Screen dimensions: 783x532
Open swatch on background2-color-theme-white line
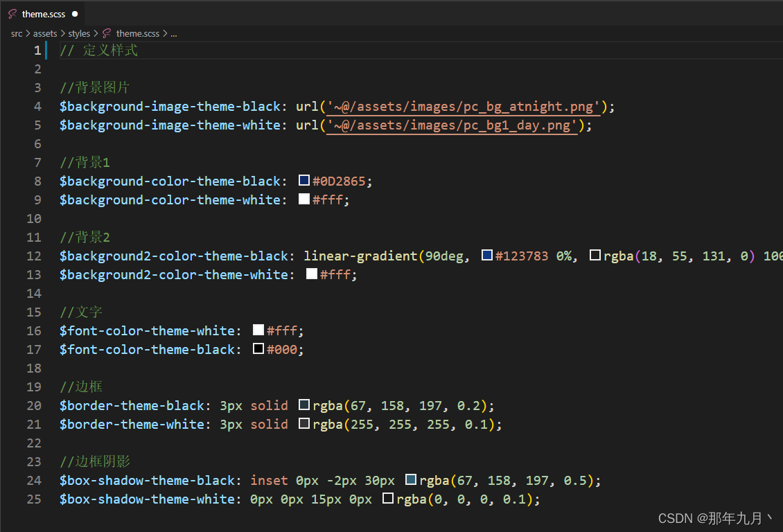tap(312, 274)
